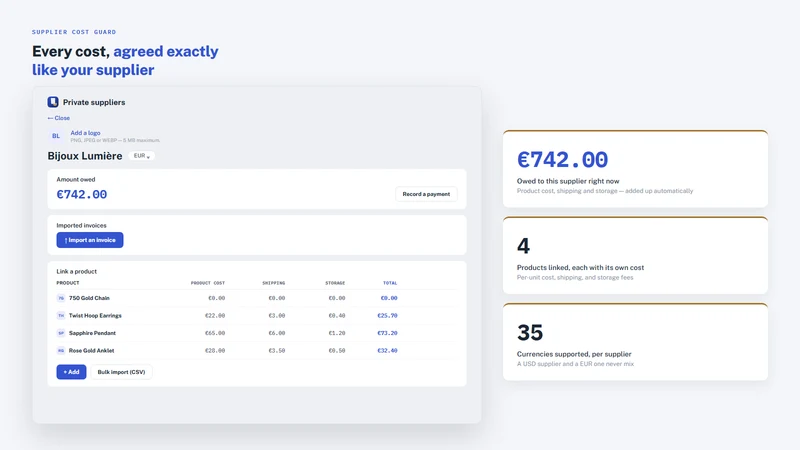Click Import an invoice button
The width and height of the screenshot is (800, 450).
tap(90, 240)
